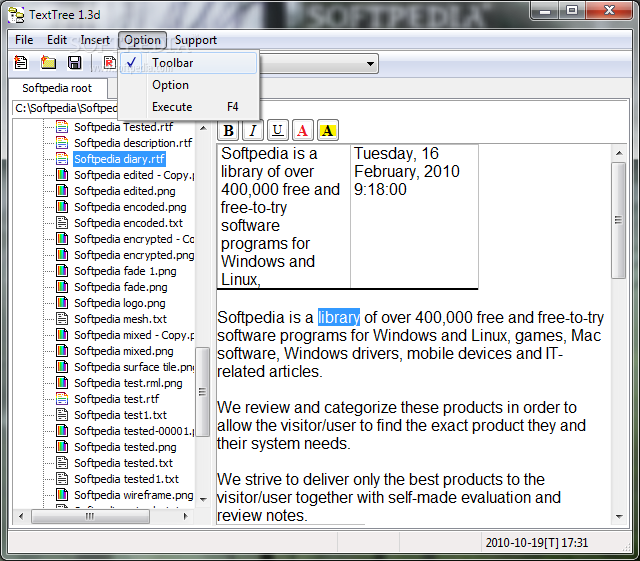Click the editor vertical scrollbar thumb

619,220
